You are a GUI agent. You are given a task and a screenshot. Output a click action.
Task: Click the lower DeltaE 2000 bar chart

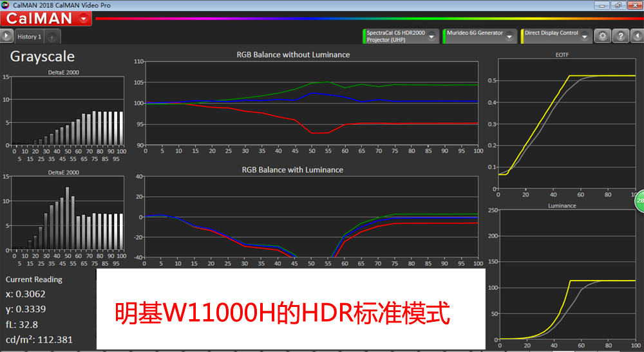(68, 213)
